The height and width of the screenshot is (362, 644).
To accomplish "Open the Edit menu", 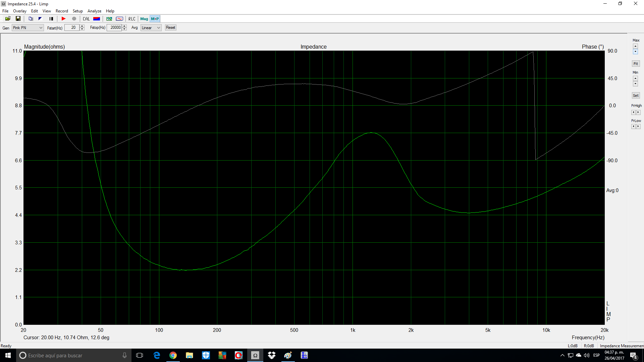I will pos(35,11).
